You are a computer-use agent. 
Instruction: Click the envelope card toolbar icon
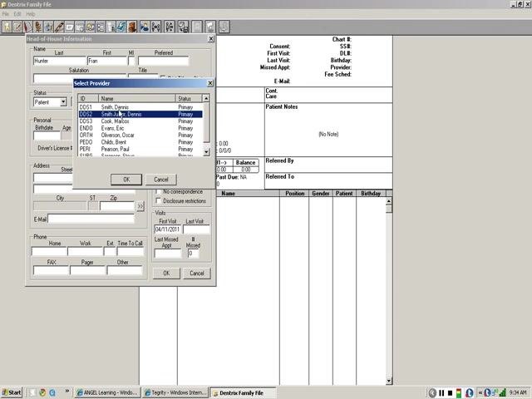[x=70, y=27]
